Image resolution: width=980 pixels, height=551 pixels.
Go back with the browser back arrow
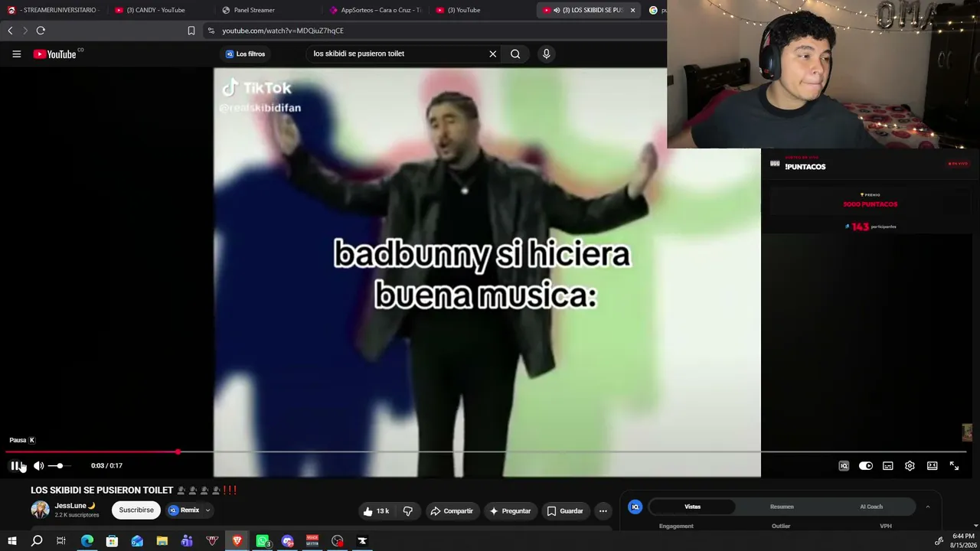10,31
